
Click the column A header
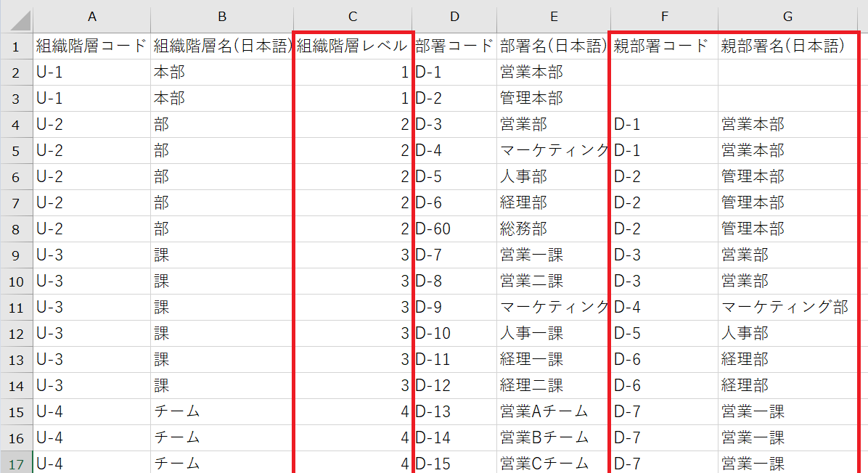(91, 17)
